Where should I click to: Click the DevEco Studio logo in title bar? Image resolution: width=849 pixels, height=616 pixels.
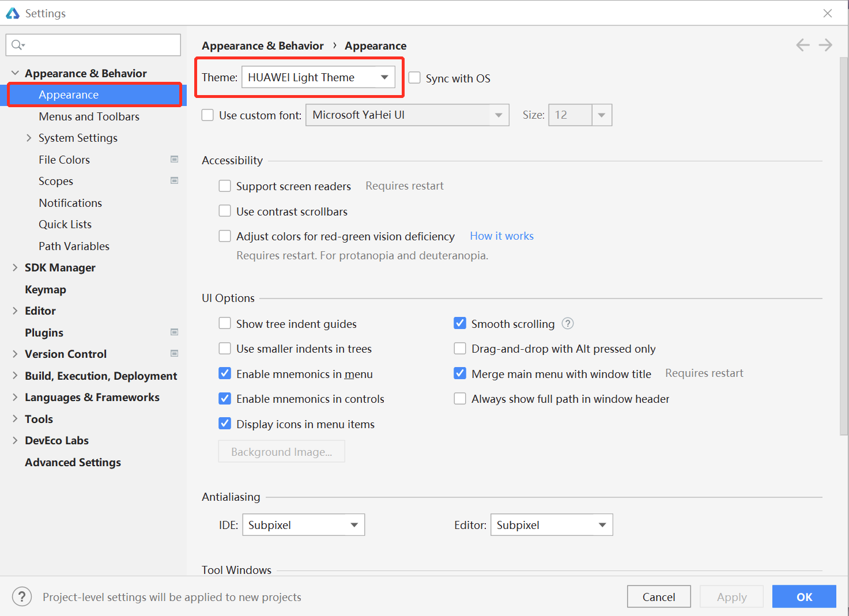coord(13,13)
